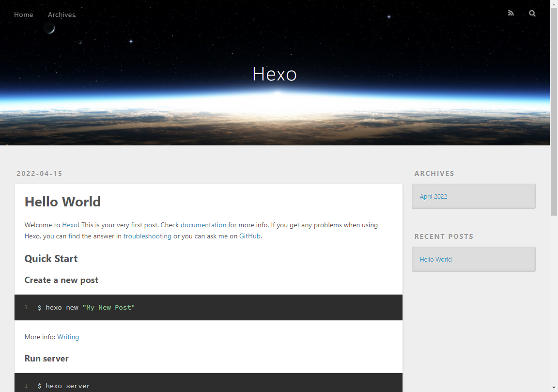The image size is (558, 392).
Task: Follow the Hexo link in the post intro
Action: pos(70,225)
